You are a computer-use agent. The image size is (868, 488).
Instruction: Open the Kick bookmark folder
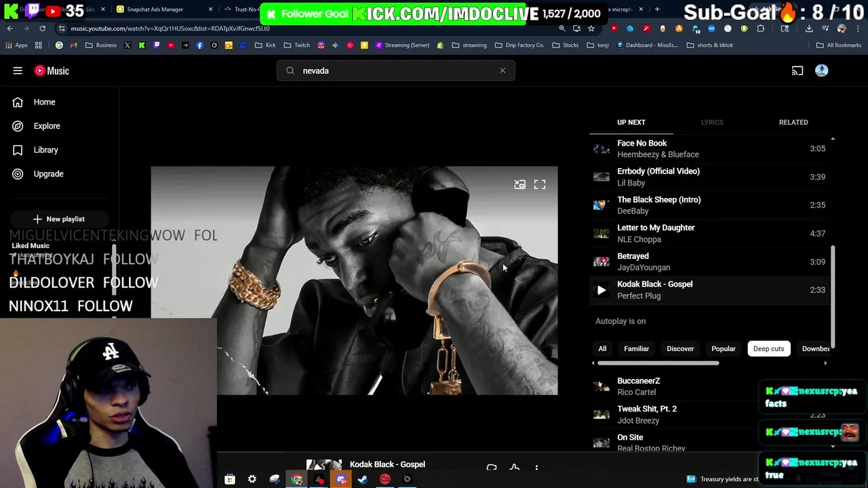[265, 45]
